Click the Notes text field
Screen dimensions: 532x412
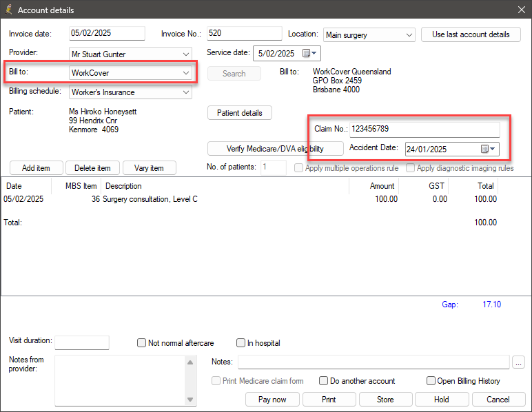tap(374, 362)
